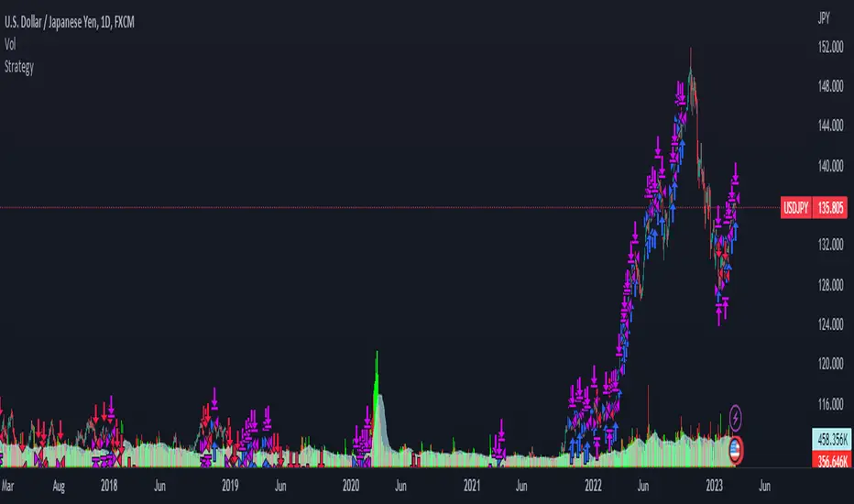The height and width of the screenshot is (504, 854).
Task: Click the 116.000 price axis label
Action: tap(830, 404)
